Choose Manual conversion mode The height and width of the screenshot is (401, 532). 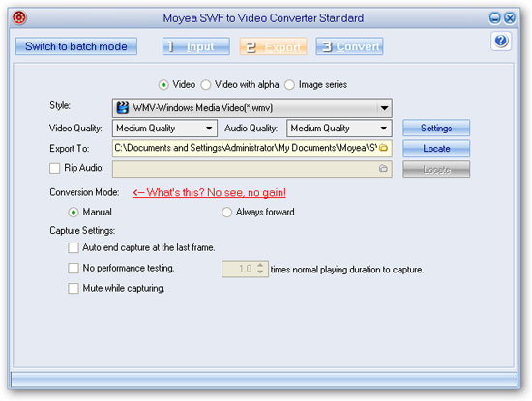tap(74, 213)
